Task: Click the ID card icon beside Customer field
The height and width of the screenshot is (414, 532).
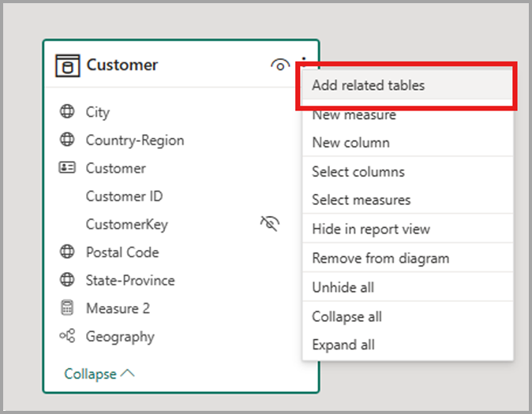Action: (x=67, y=167)
